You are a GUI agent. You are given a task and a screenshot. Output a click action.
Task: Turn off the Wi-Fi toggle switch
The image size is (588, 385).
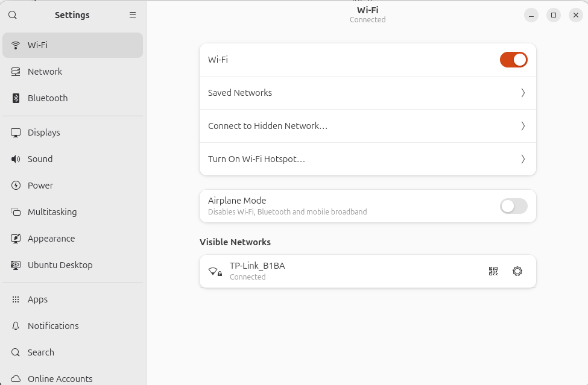[x=513, y=60]
